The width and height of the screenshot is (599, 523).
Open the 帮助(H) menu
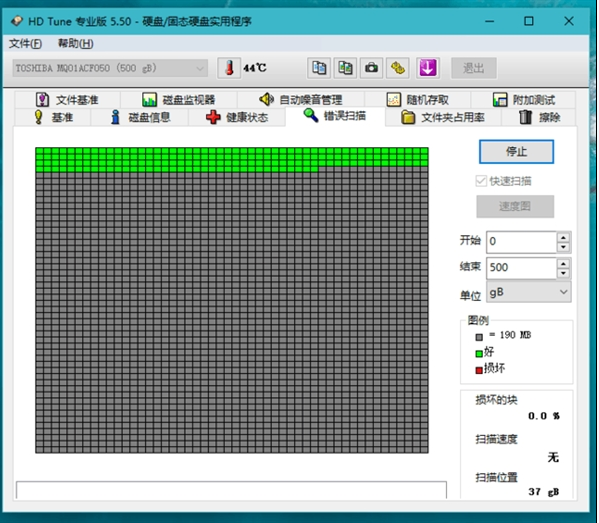pos(76,44)
